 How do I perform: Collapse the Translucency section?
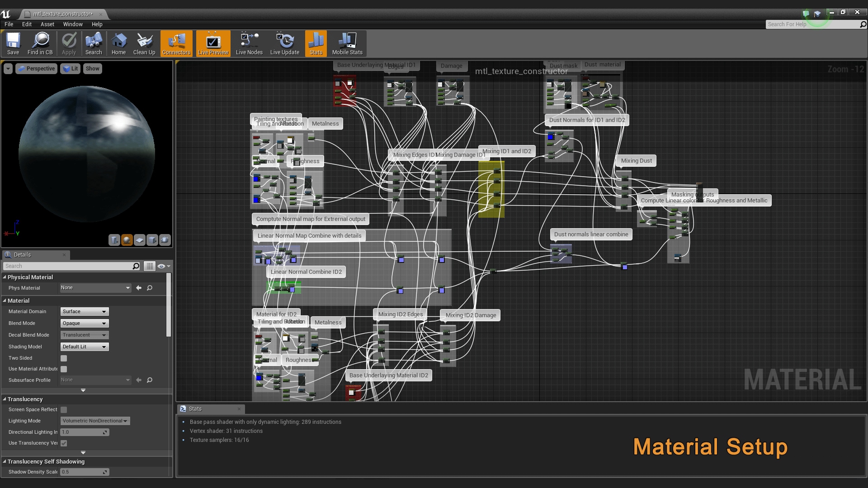coord(5,399)
